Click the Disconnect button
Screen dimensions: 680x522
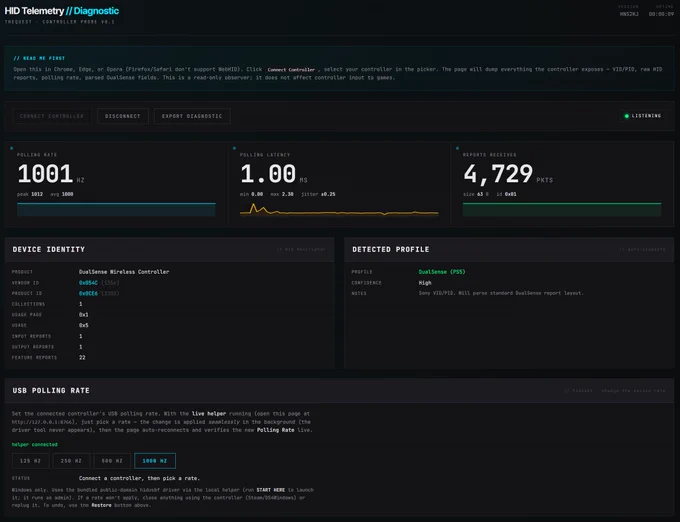coord(123,116)
